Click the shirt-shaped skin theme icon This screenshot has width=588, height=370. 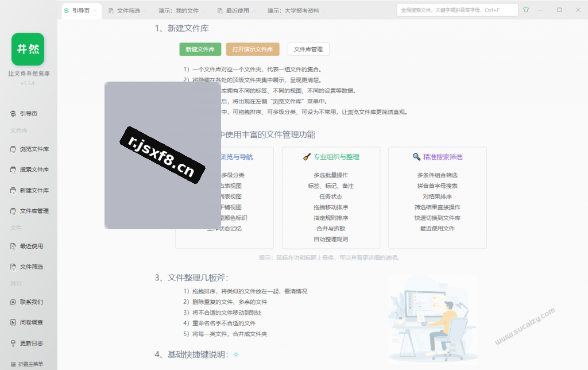(526, 10)
